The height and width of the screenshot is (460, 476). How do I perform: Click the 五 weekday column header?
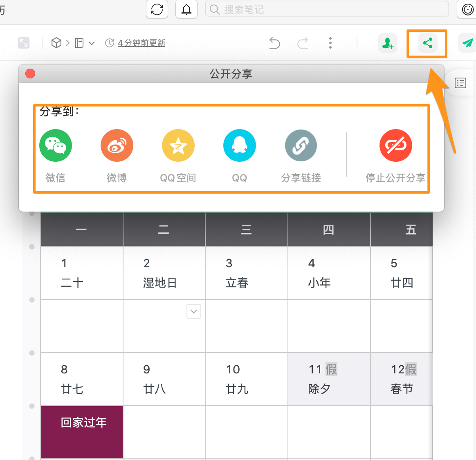point(402,230)
